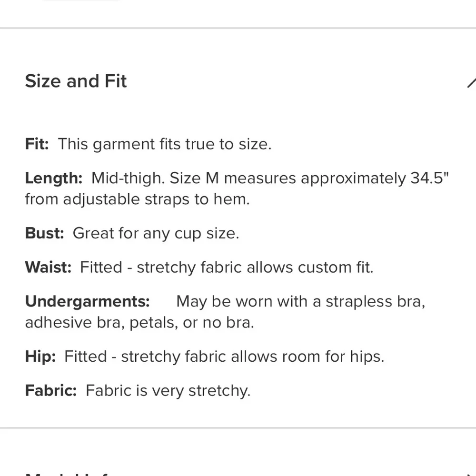This screenshot has height=476, width=476.
Task: Click the bold Undergarments: label
Action: coord(87,301)
